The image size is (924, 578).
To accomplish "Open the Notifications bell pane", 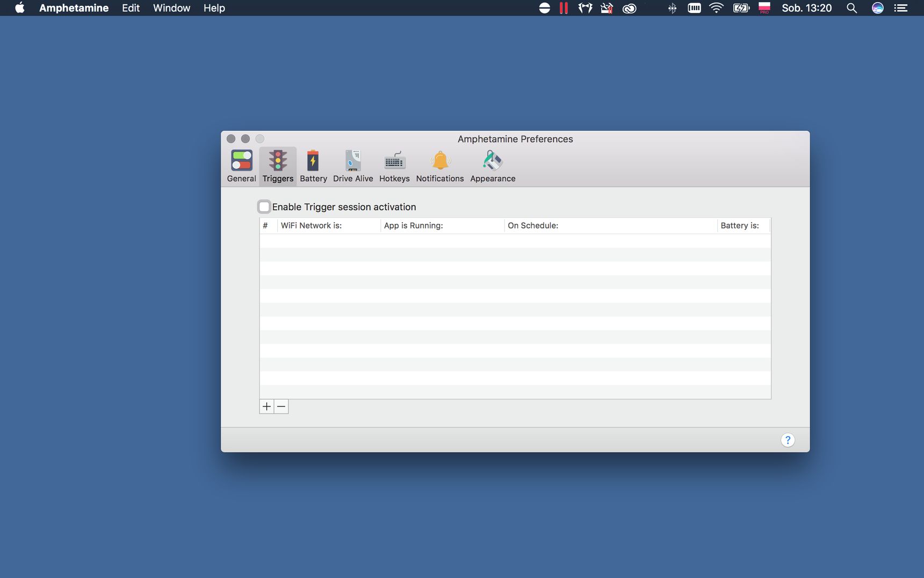I will (440, 167).
